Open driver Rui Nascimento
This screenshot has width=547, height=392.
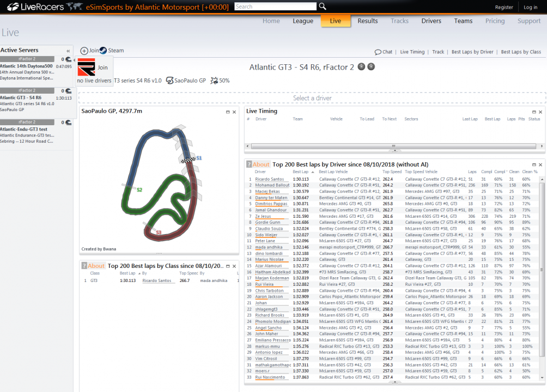coord(270,377)
